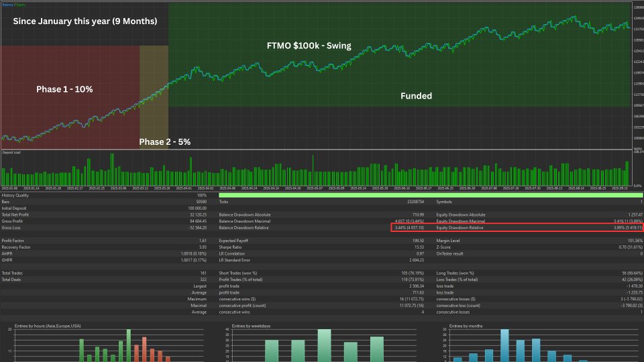Image resolution: width=644 pixels, height=362 pixels.
Task: Click the "Symbols" label
Action: pyautogui.click(x=444, y=202)
